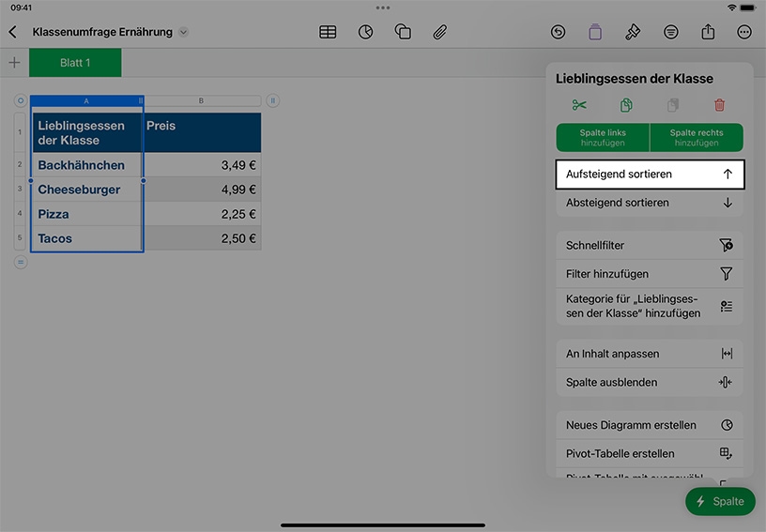Select the Tacos cell
Screen dimensions: 766x532
click(87, 238)
